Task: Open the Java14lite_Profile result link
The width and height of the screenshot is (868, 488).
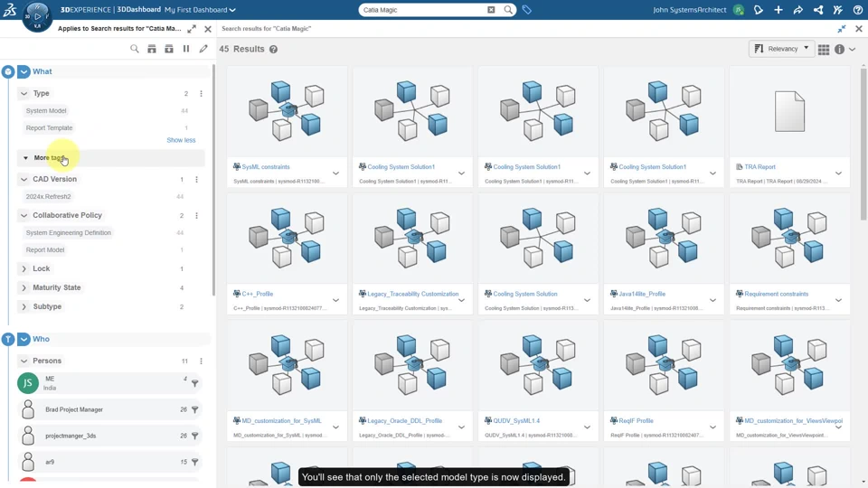Action: 642,294
